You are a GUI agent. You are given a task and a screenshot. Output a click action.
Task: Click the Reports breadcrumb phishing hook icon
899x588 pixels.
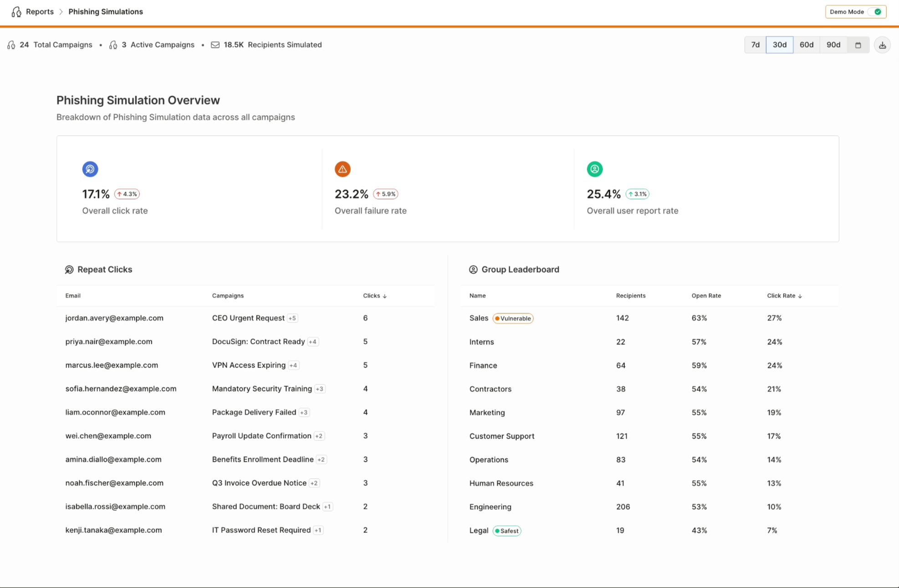(x=16, y=12)
